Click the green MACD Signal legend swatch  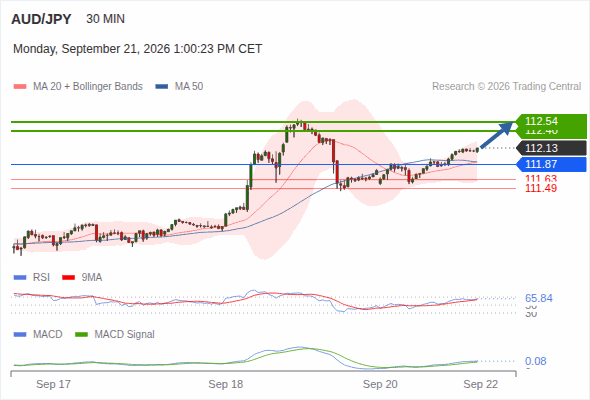[81, 335]
